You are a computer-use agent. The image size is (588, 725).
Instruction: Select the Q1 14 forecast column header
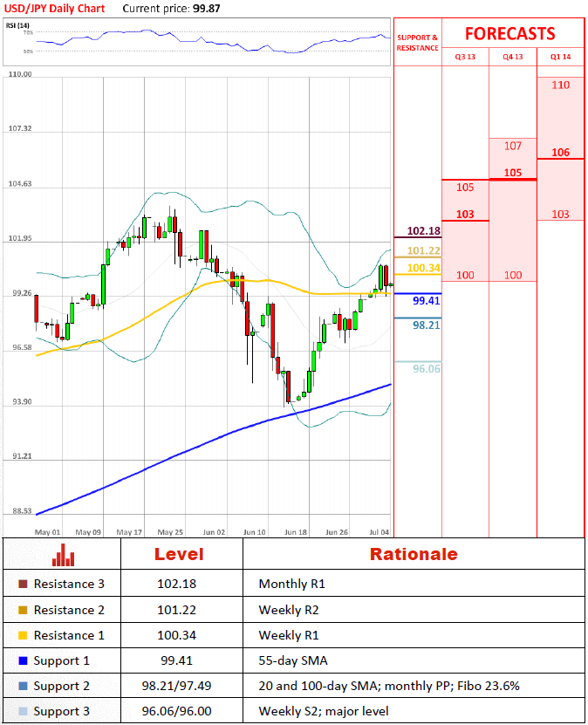tap(560, 57)
